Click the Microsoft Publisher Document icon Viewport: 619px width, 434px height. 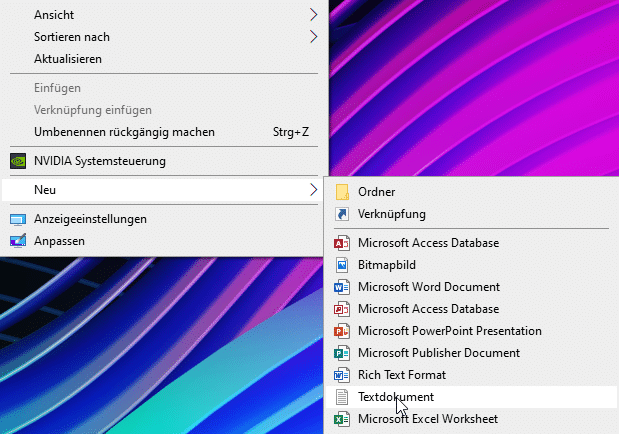[x=341, y=353]
